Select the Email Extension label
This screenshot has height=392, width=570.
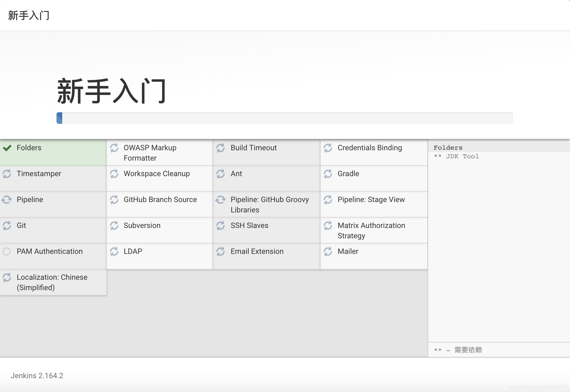pyautogui.click(x=257, y=251)
